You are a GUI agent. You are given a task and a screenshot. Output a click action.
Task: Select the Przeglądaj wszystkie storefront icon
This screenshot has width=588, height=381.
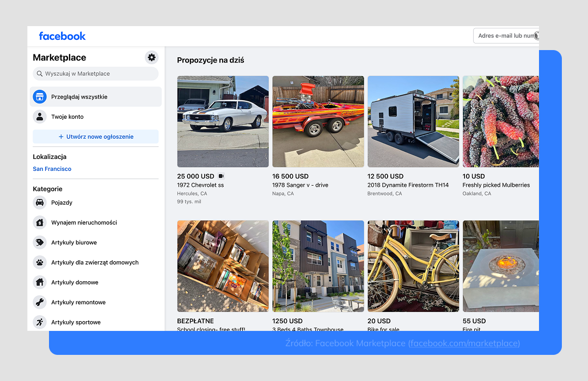click(39, 97)
